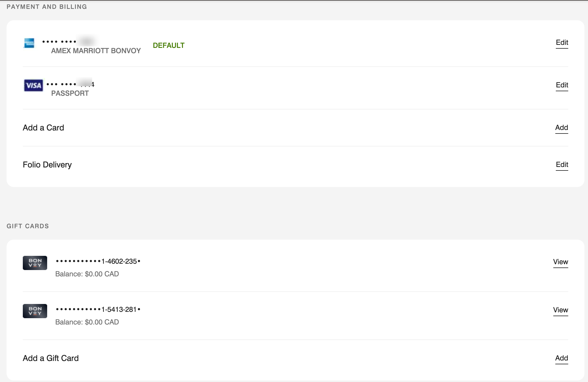Click the Add a Card row label

(43, 128)
